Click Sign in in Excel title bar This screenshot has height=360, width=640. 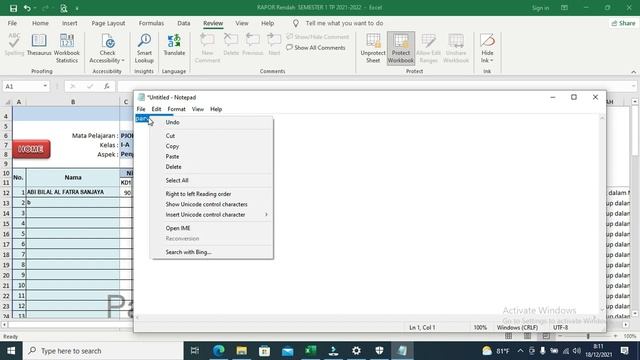[x=540, y=8]
